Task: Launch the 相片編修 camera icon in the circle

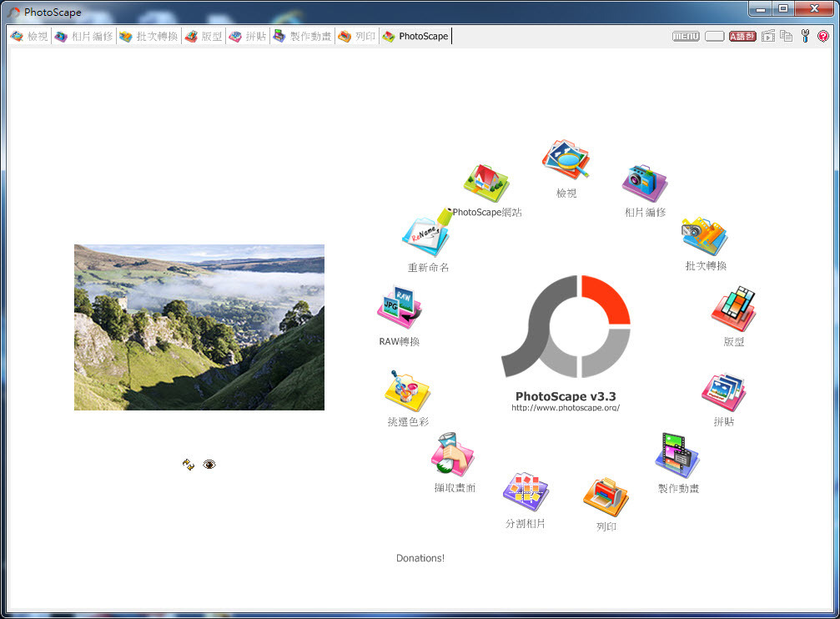Action: point(645,182)
